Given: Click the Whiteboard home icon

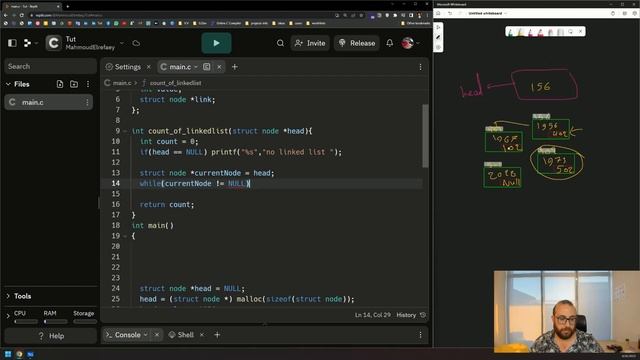Looking at the screenshot, I should pos(438,13).
